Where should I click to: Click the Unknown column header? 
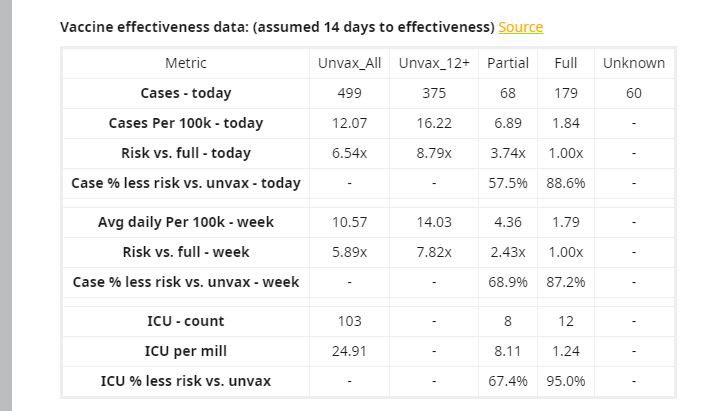pos(633,63)
